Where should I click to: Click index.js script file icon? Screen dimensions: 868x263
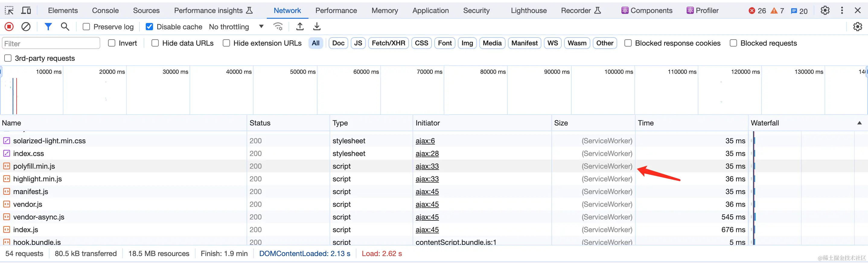point(6,229)
